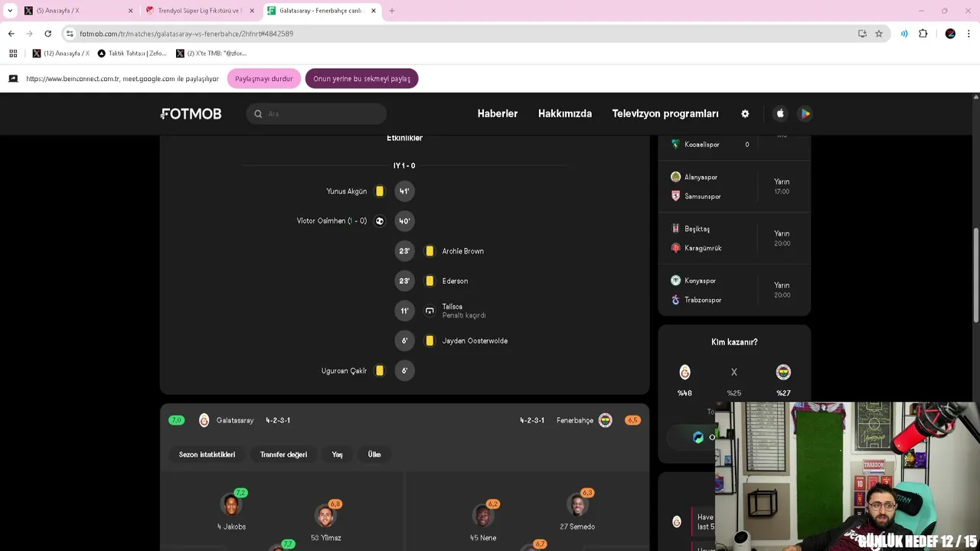Select the Yaş lineup filter

coord(337,455)
